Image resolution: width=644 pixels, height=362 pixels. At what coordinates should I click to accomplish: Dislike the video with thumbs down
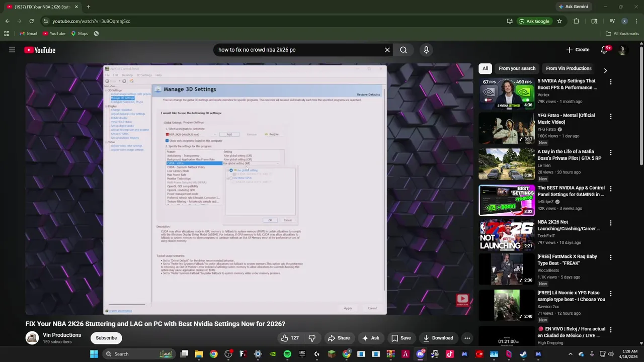tap(312, 338)
